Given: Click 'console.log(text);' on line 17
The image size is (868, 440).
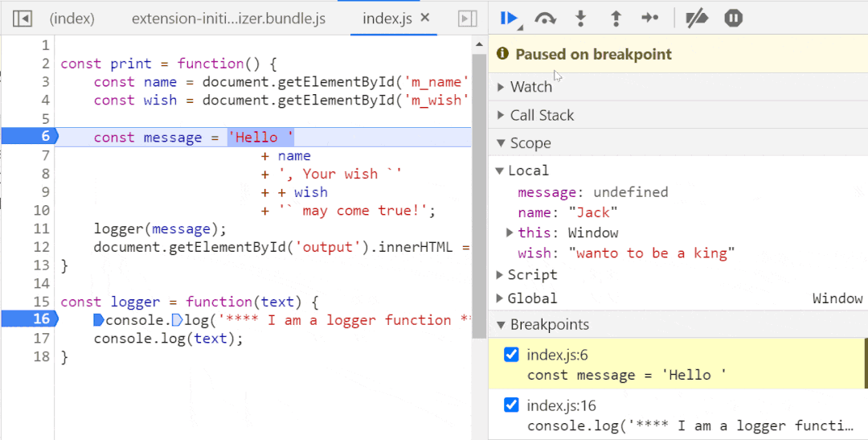Looking at the screenshot, I should (168, 339).
